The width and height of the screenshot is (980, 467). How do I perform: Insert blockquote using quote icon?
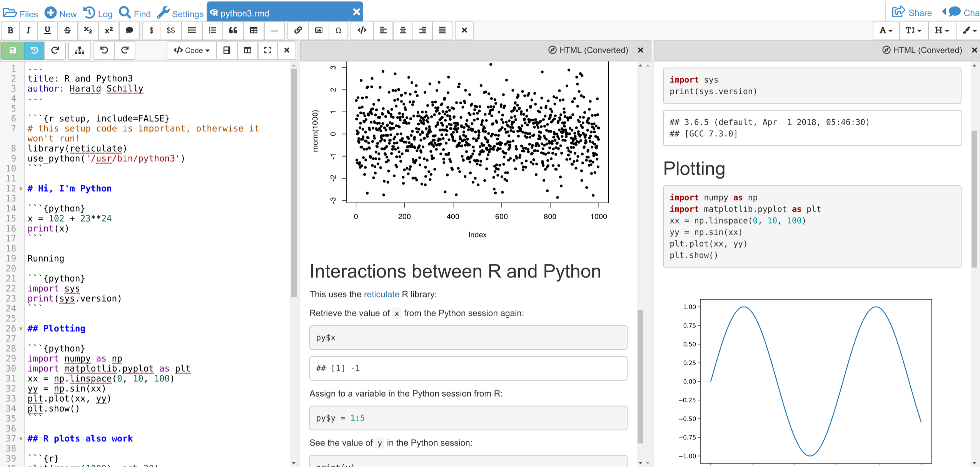[233, 30]
